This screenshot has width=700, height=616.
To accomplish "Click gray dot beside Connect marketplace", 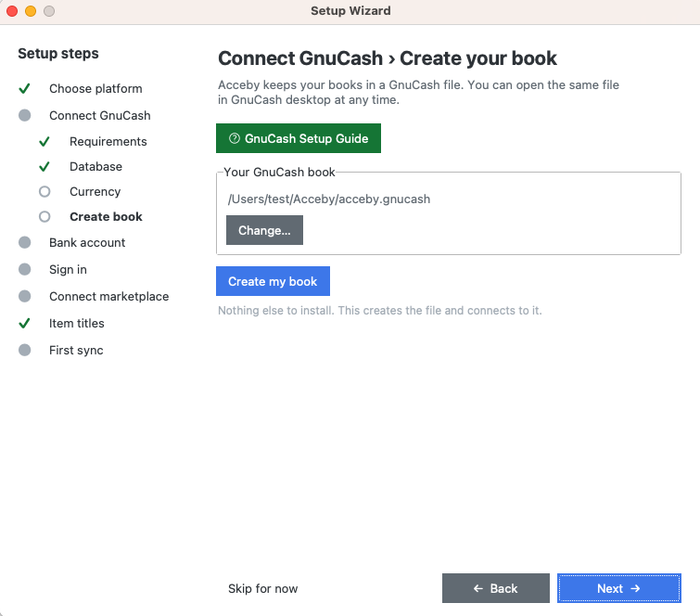I will [24, 296].
